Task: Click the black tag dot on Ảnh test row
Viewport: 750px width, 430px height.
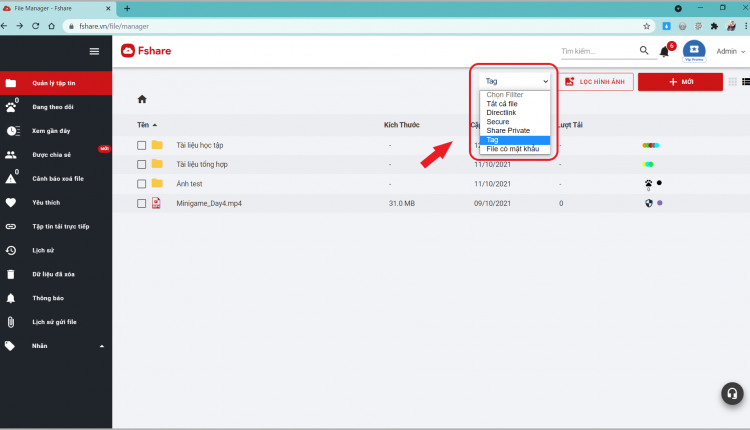Action: tap(659, 183)
